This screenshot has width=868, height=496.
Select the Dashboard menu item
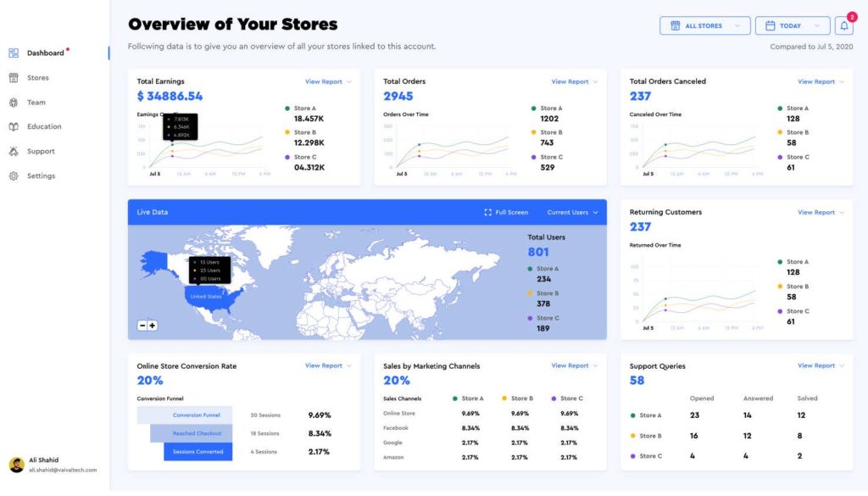(46, 53)
